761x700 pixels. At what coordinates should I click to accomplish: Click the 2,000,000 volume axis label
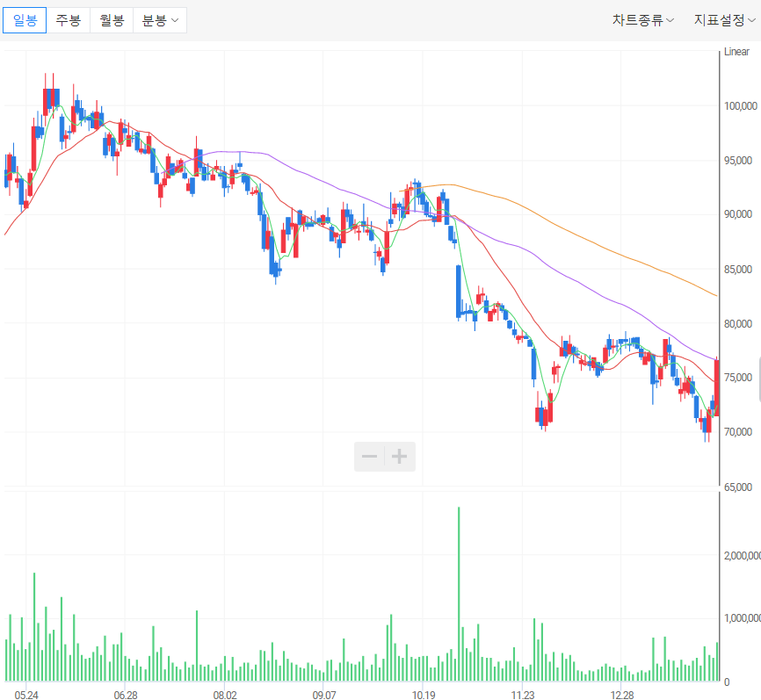coord(742,555)
